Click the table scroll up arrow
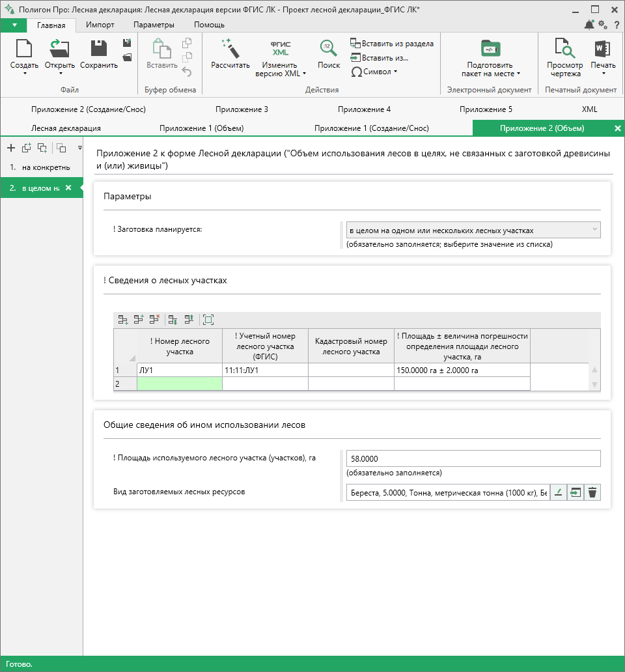 pyautogui.click(x=594, y=369)
